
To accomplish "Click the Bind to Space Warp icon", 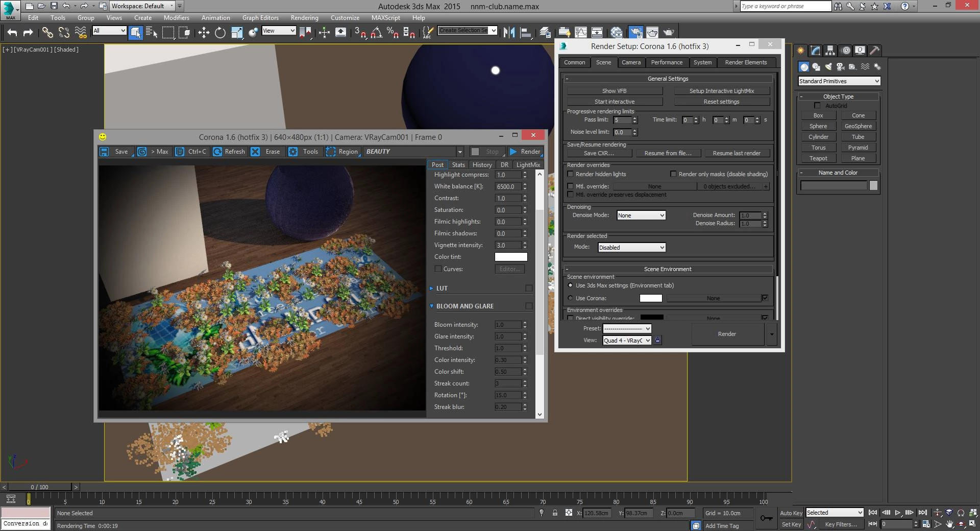I will [81, 33].
